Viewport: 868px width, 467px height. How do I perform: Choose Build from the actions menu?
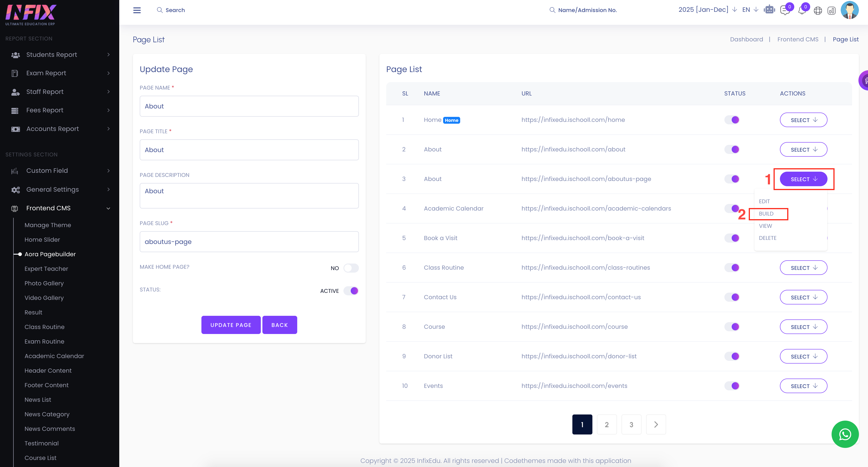pos(766,213)
